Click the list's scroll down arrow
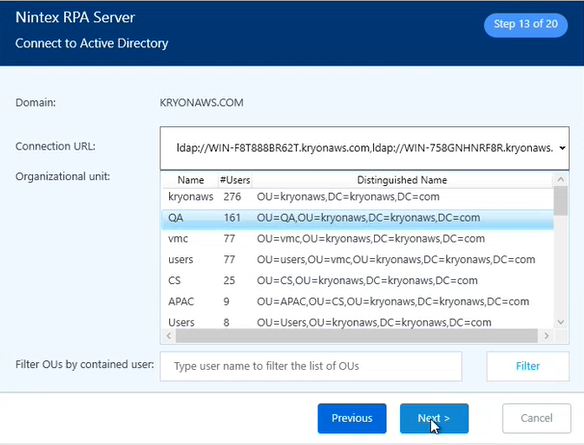 [561, 322]
